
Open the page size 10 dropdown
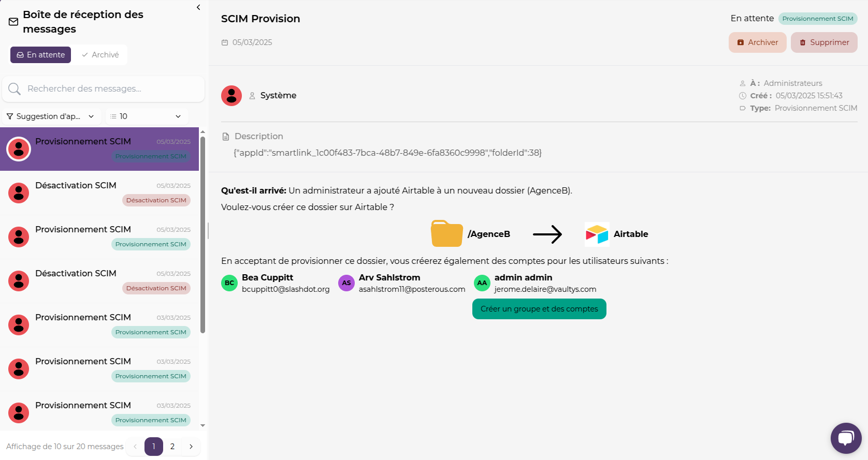tap(147, 116)
